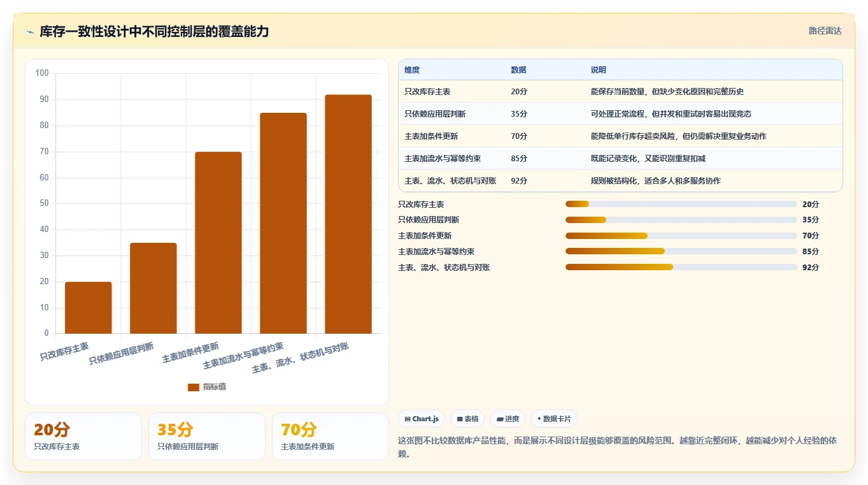Click the 主表加条件更新 bar in chart
This screenshot has height=485, width=868.
(x=218, y=242)
